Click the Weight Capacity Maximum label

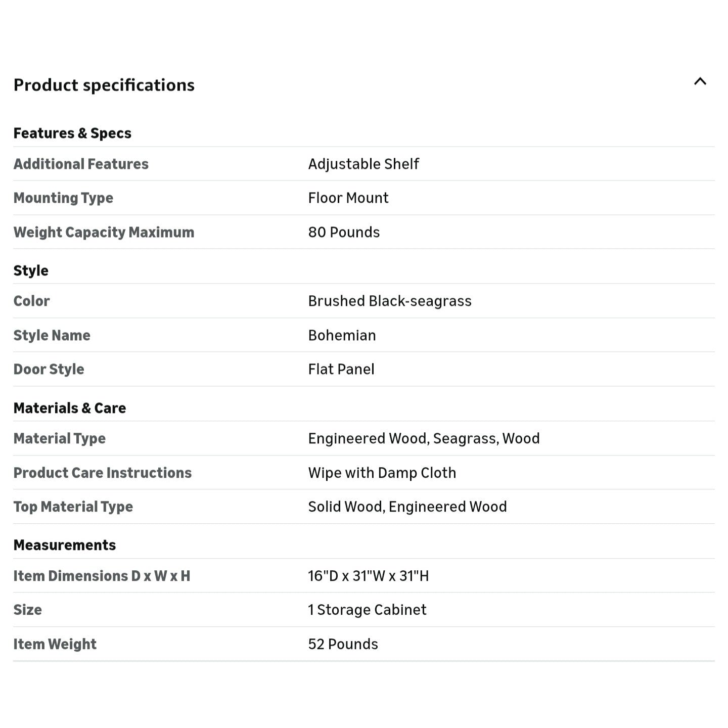pyautogui.click(x=104, y=232)
